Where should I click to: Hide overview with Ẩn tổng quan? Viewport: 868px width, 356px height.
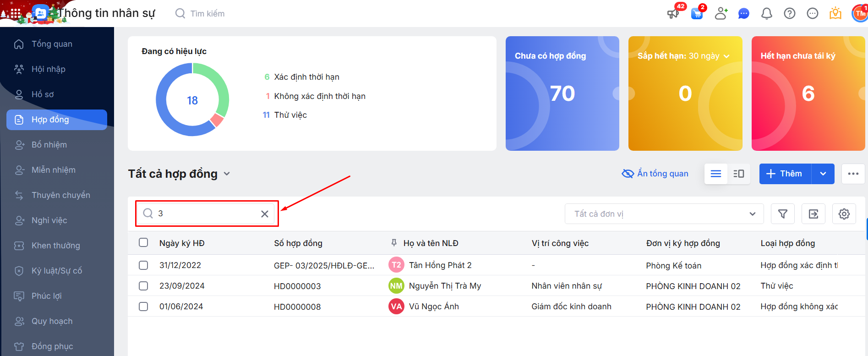pos(655,174)
